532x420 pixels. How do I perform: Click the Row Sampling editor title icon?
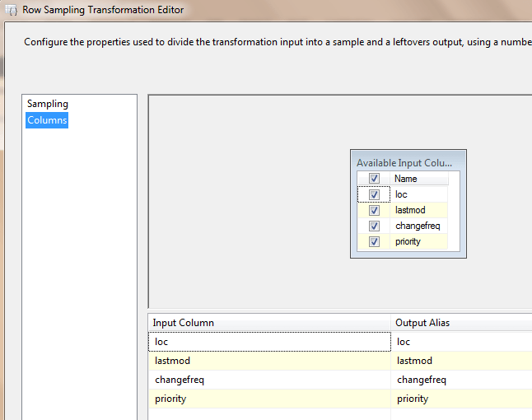[11, 11]
